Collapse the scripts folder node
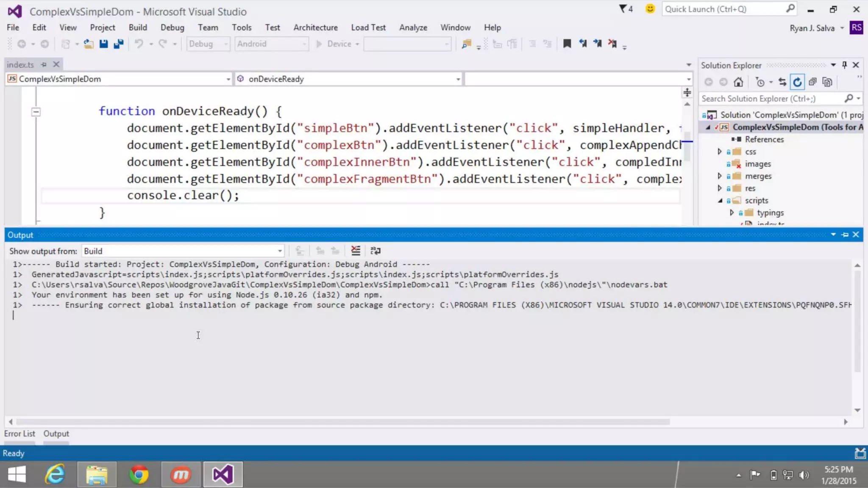Image resolution: width=868 pixels, height=488 pixels. [x=720, y=201]
